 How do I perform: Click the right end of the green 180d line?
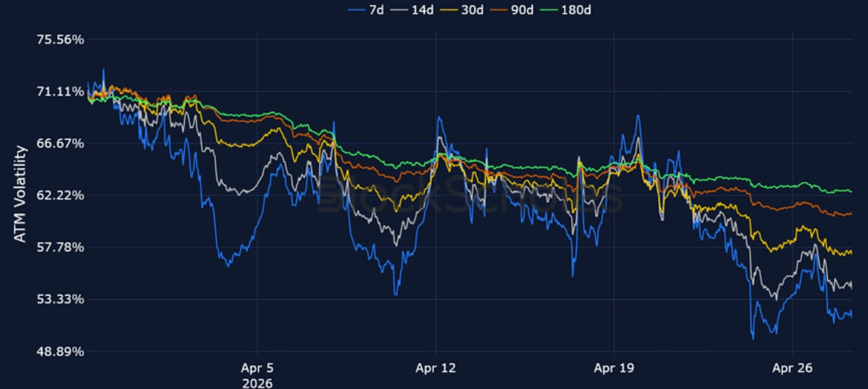850,191
